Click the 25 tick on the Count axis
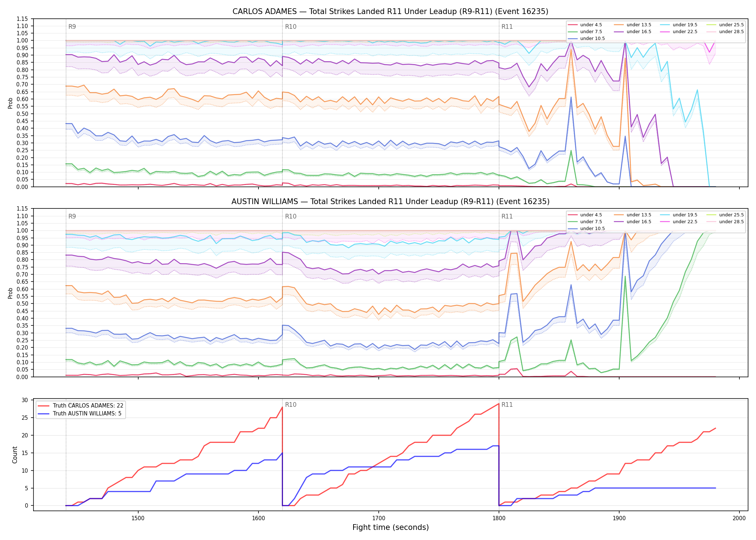The image size is (756, 540). pos(25,418)
